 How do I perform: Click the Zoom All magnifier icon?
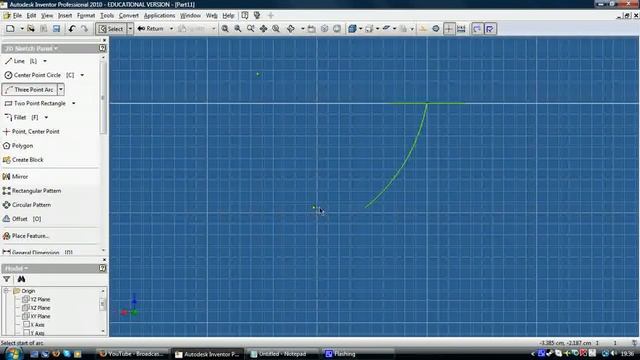[x=225, y=29]
